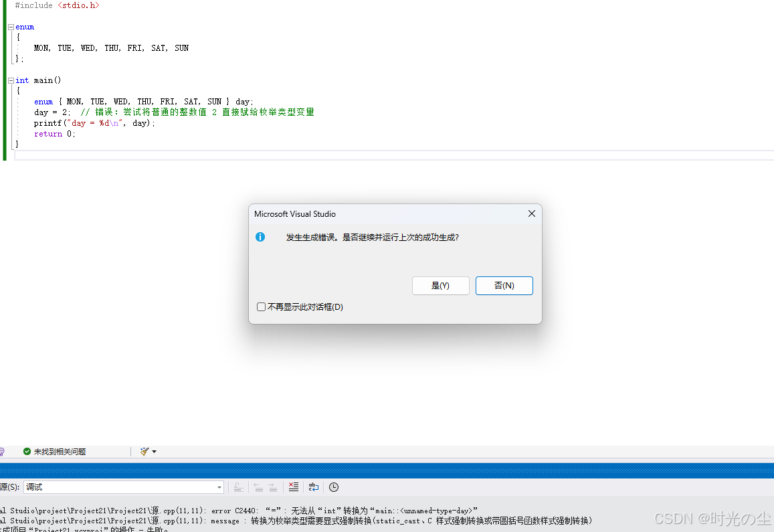
Task: Click the Go to Previous Message icon
Action: pos(258,487)
